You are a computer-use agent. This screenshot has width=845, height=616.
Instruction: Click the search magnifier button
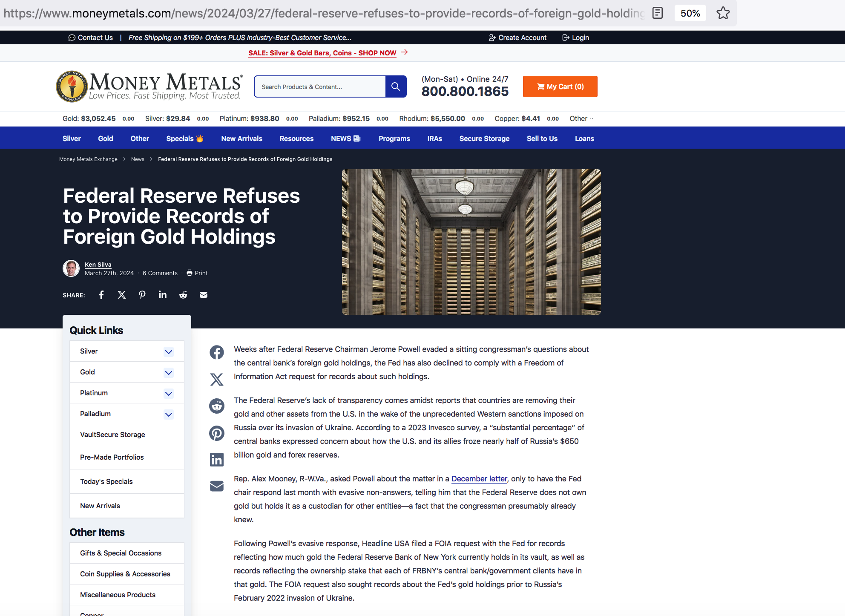[x=396, y=86]
